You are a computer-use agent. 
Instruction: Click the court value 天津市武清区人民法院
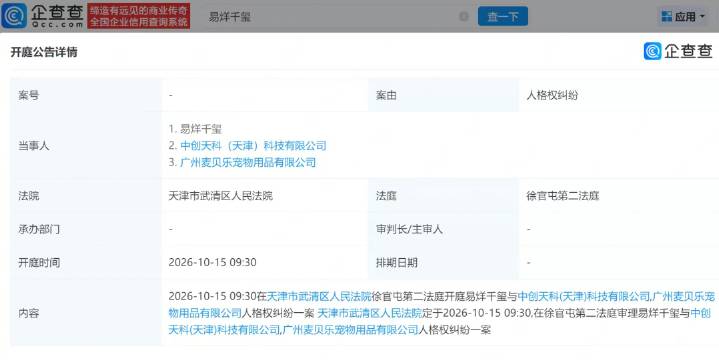221,196
